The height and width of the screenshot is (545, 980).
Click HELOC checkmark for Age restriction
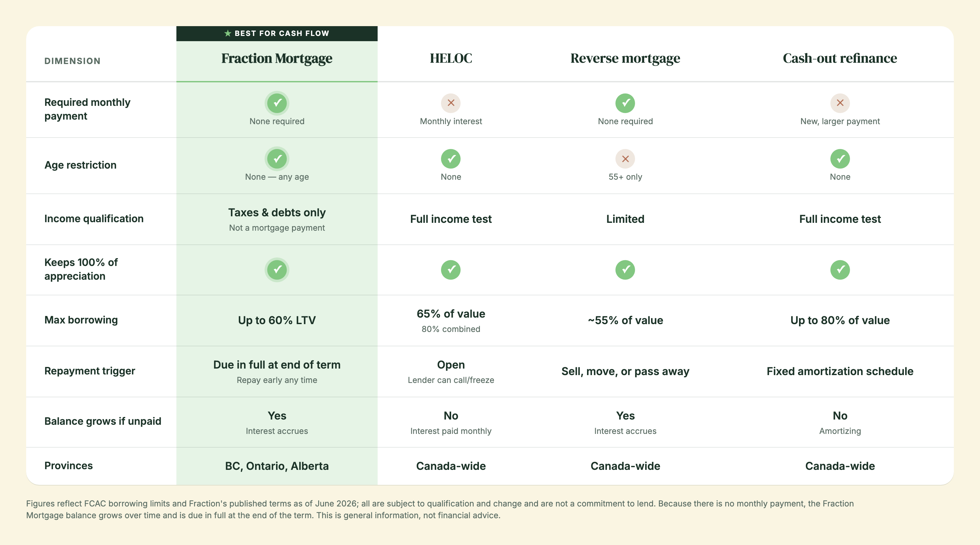pos(451,159)
